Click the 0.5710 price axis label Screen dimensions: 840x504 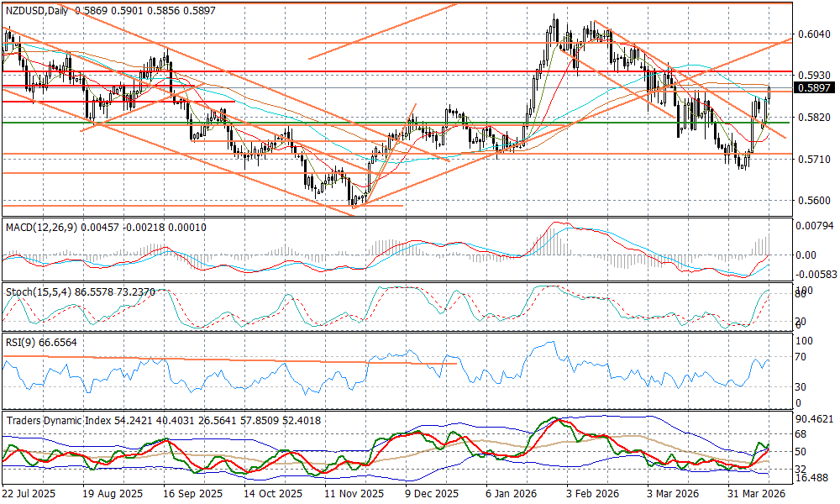(813, 159)
